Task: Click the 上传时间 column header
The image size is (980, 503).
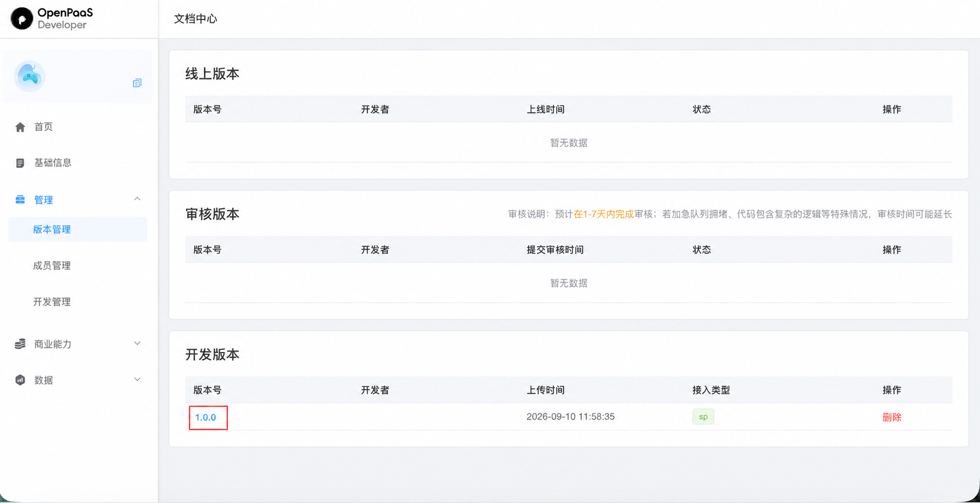Action: point(545,390)
